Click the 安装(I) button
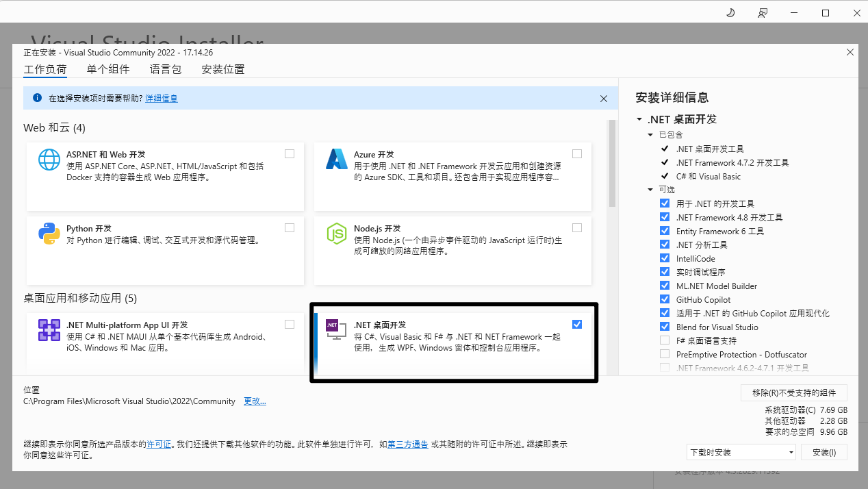 (824, 452)
